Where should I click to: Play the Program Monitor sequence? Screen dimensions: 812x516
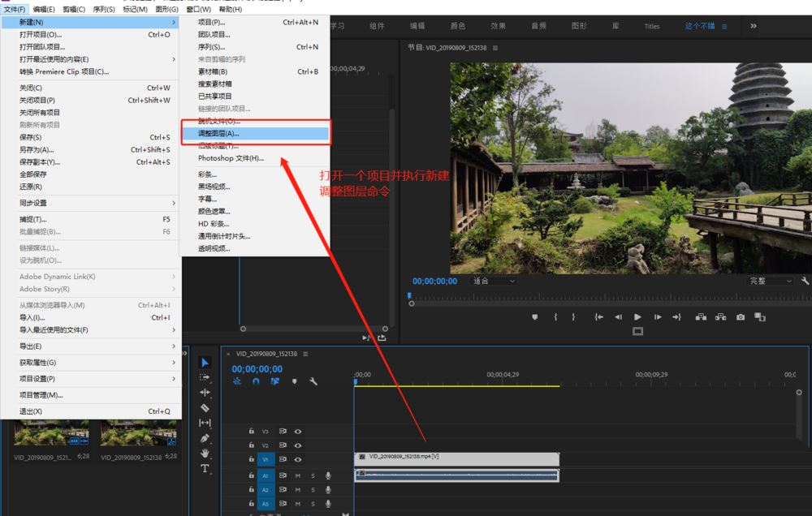tap(638, 316)
